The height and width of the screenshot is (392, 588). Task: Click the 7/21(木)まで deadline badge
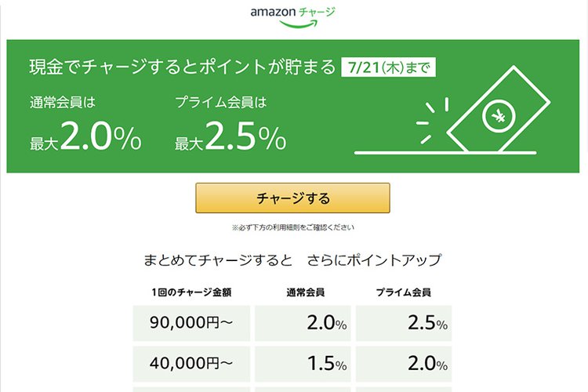coord(388,67)
